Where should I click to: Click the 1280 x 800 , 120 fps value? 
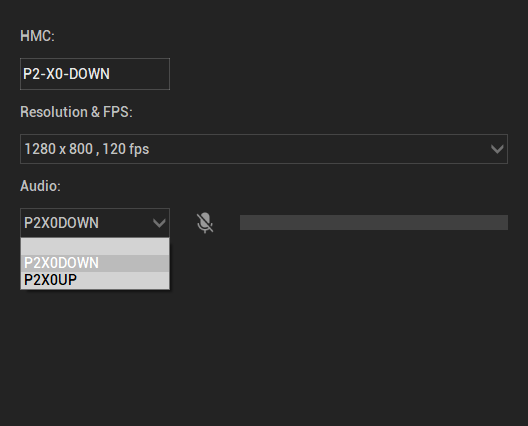[87, 149]
